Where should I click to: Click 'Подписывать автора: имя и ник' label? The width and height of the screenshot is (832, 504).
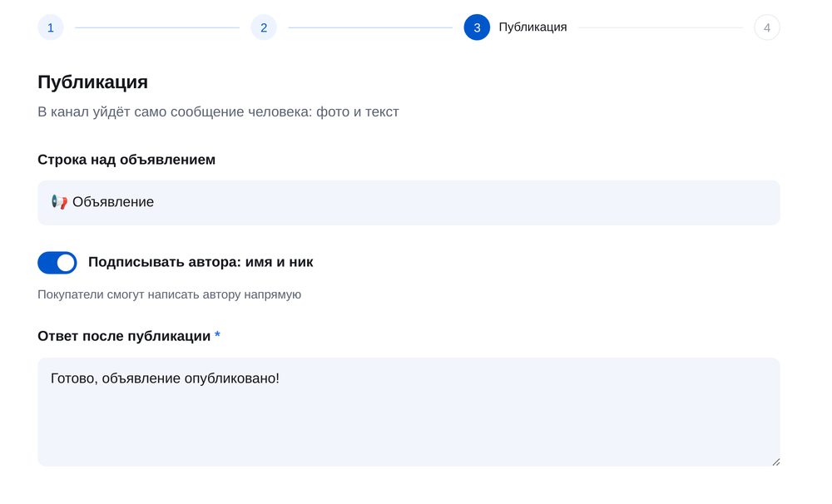pyautogui.click(x=201, y=262)
